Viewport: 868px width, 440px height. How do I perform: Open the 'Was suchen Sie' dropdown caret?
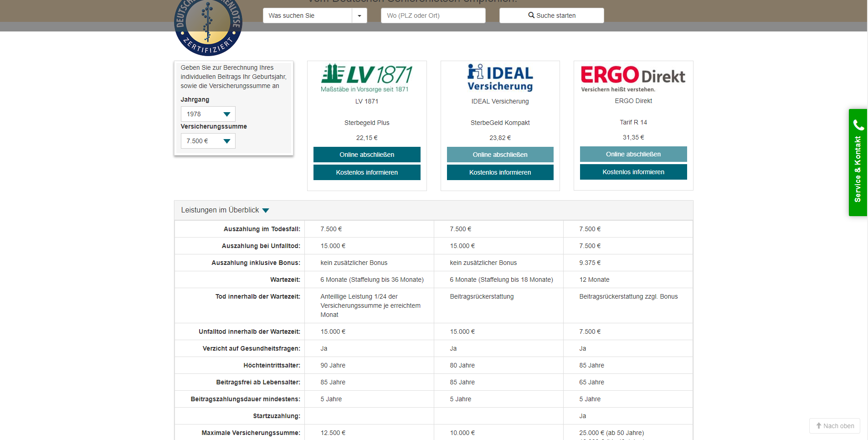pyautogui.click(x=360, y=16)
